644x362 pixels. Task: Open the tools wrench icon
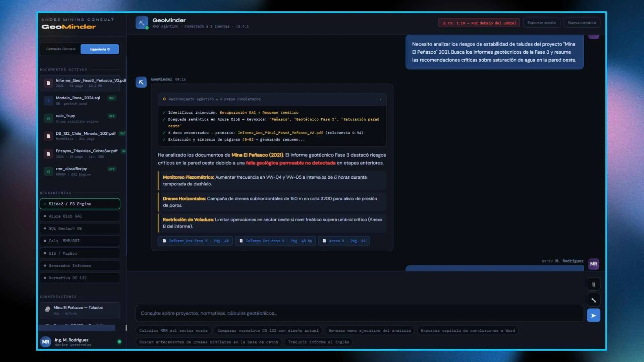tap(593, 300)
